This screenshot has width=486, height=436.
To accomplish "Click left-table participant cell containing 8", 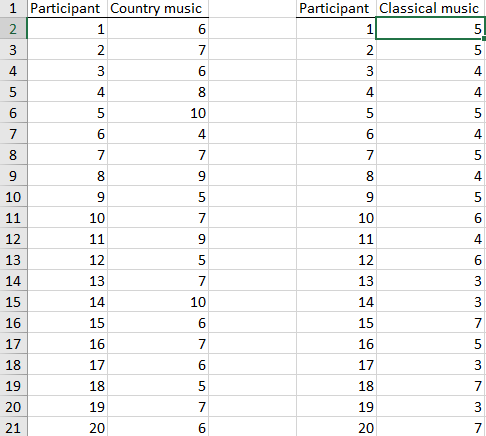I will click(x=67, y=176).
